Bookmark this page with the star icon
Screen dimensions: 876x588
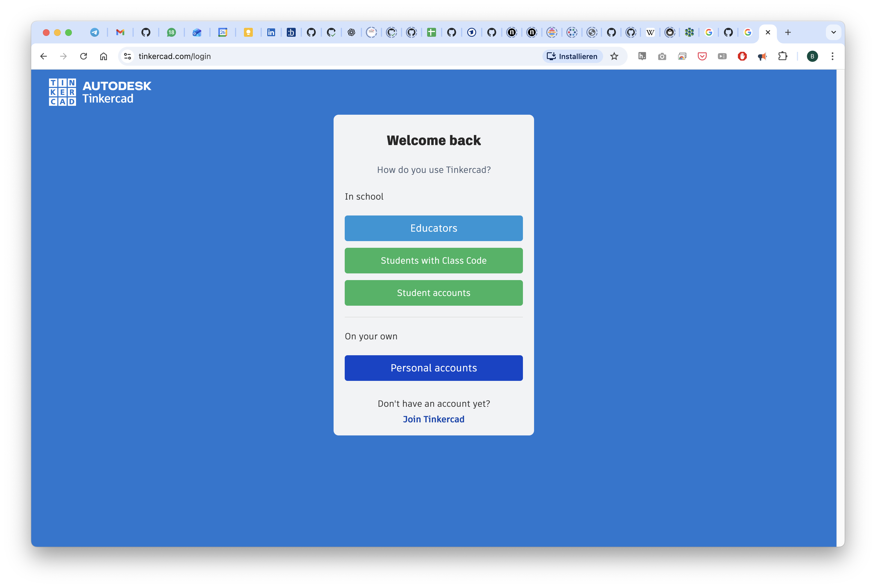tap(614, 56)
